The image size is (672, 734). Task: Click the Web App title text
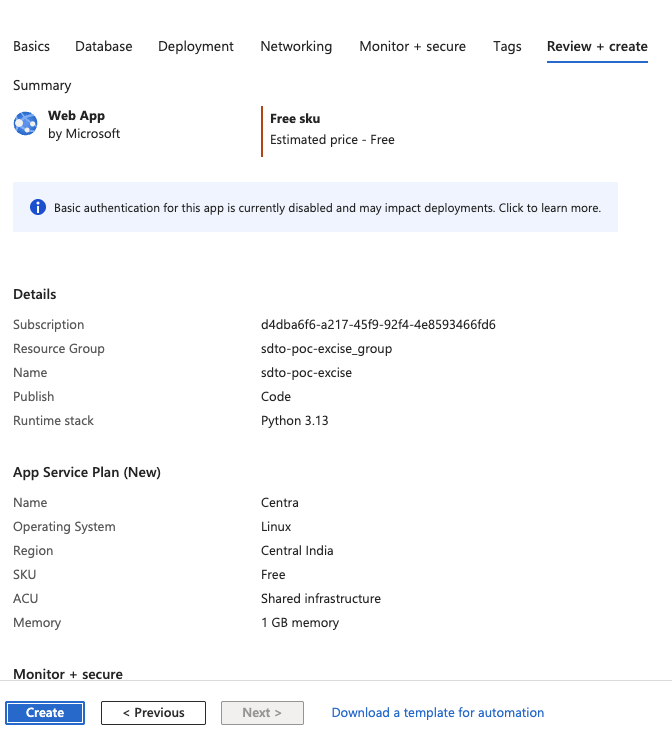(x=76, y=116)
